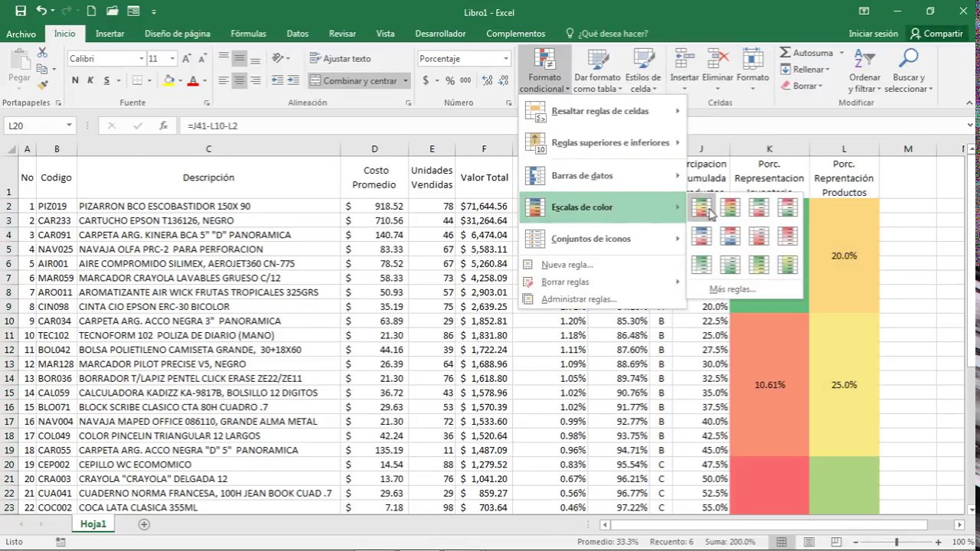This screenshot has height=551, width=980.
Task: Align text right in Alineación group
Action: [x=255, y=80]
